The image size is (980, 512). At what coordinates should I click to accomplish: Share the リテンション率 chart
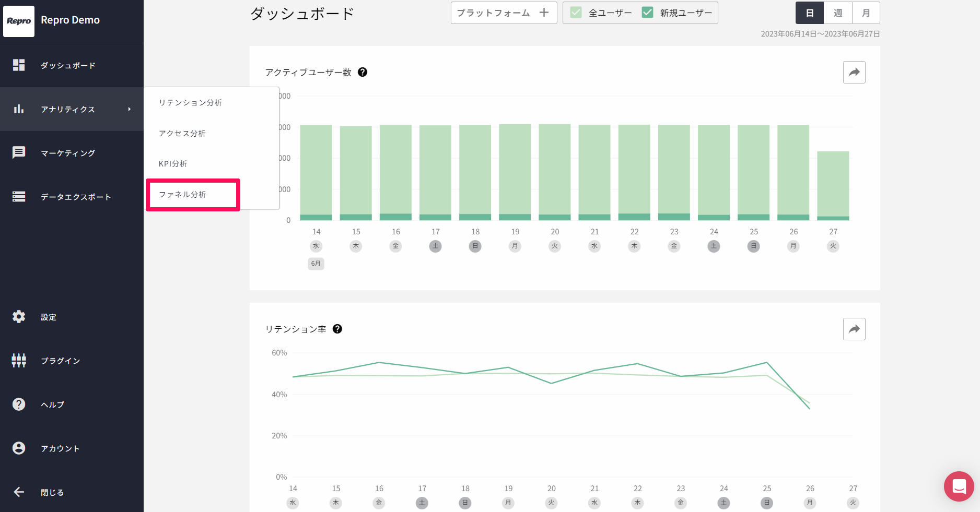[x=854, y=329]
